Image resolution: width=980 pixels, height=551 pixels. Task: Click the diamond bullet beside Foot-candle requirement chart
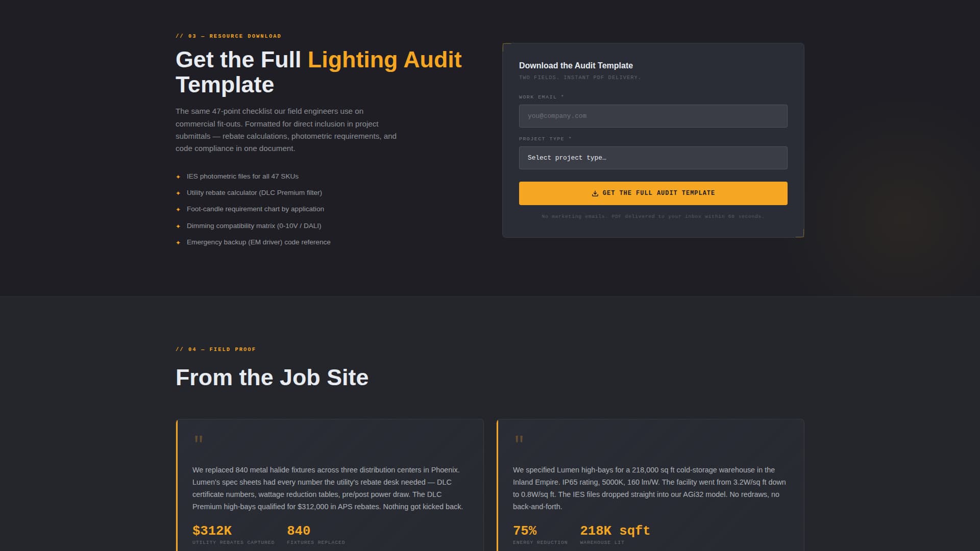178,209
